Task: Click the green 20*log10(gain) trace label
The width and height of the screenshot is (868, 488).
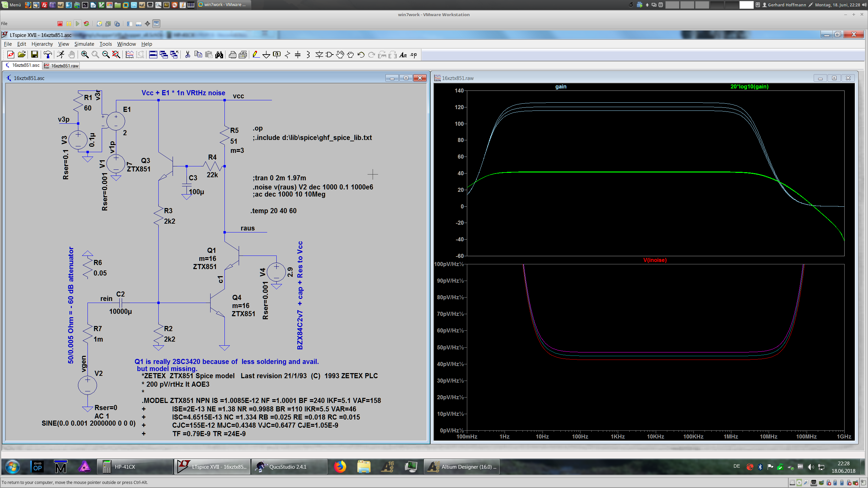Action: click(749, 87)
